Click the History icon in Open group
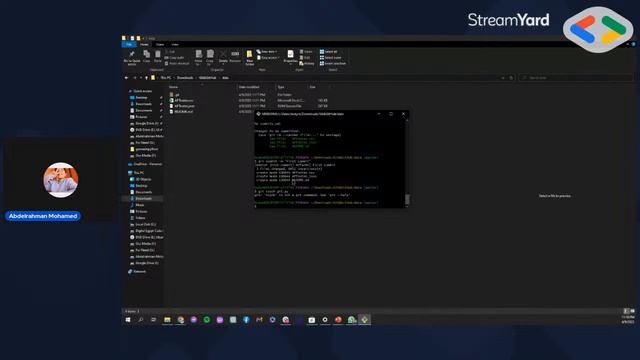 click(x=307, y=63)
